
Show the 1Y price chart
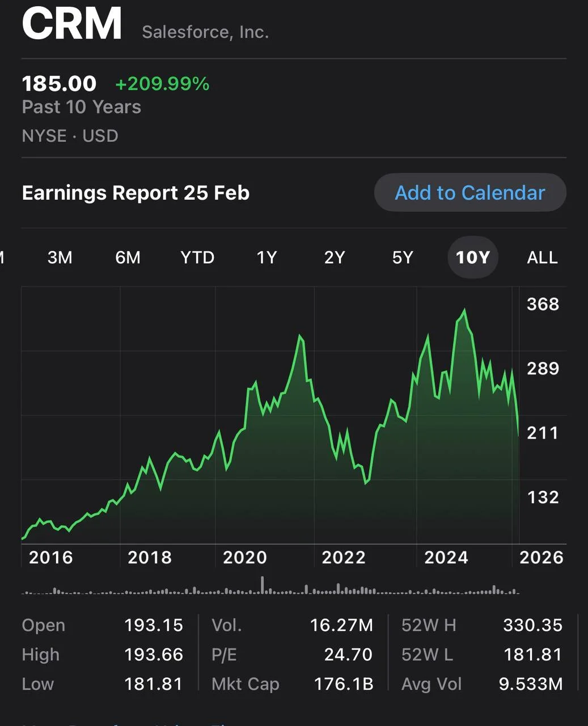click(266, 258)
